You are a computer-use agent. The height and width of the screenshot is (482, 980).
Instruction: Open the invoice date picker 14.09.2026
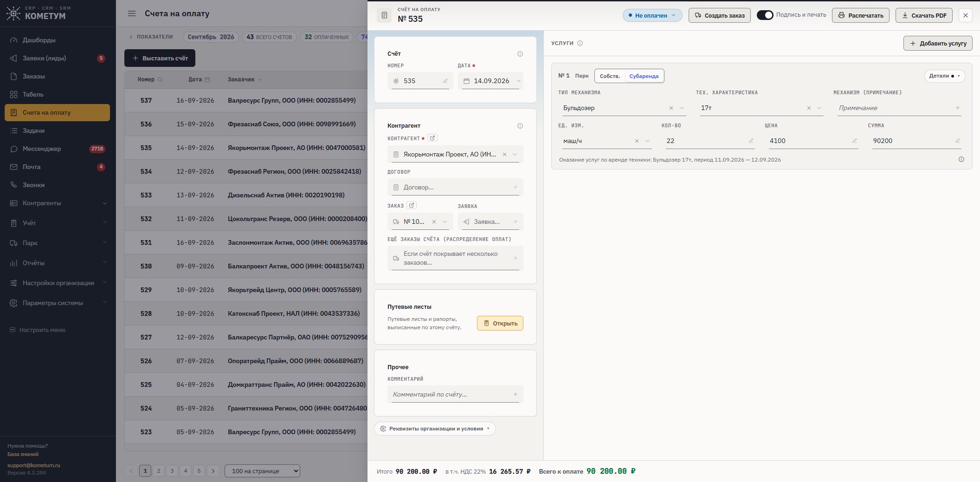pyautogui.click(x=490, y=81)
